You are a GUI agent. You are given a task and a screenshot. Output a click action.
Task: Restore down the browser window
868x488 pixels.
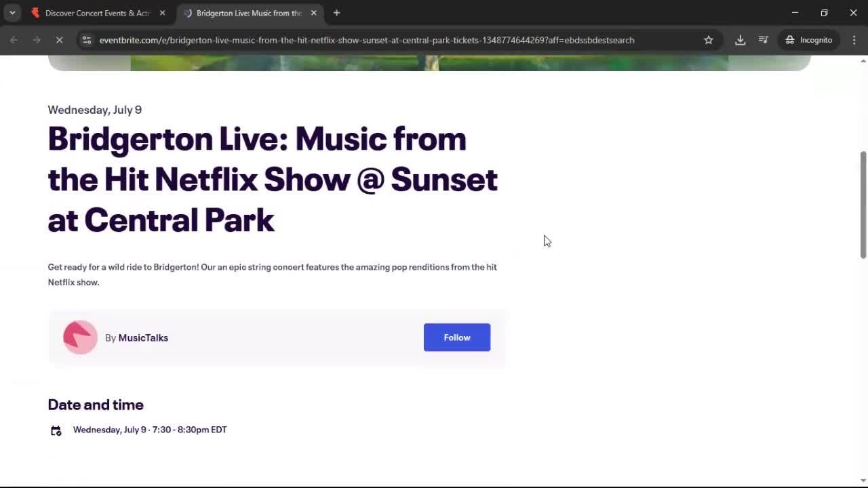pos(824,13)
